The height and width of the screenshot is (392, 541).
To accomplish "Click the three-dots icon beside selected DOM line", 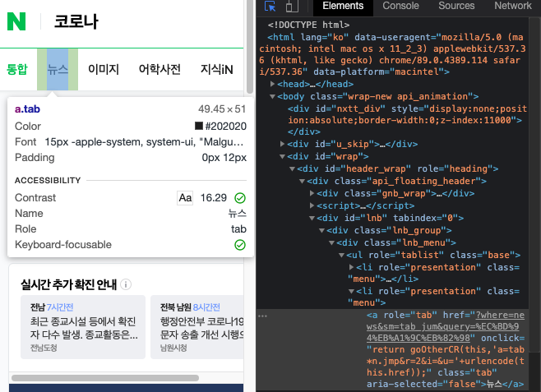I will (x=262, y=316).
